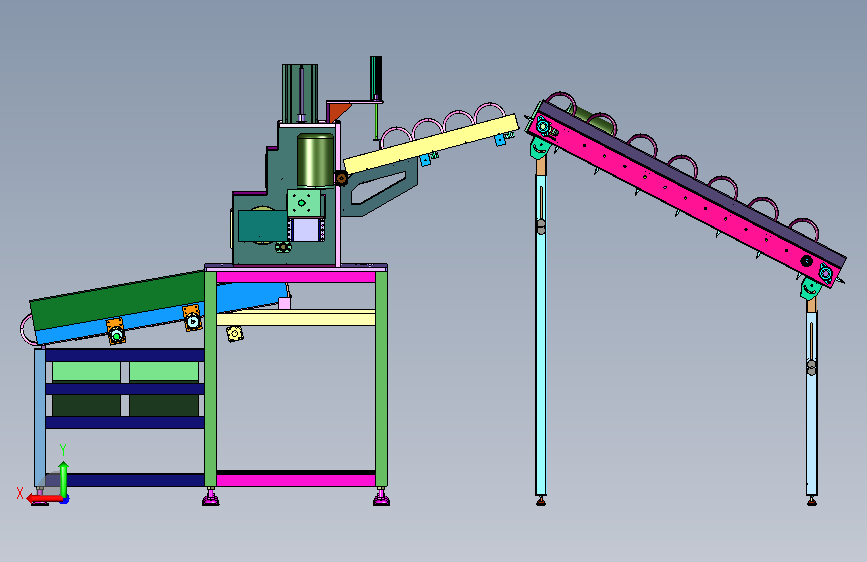
Task: Select the left green leg of the table frame
Action: click(x=210, y=379)
